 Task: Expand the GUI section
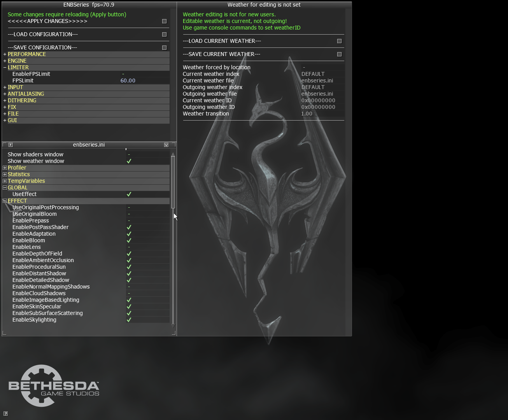(x=5, y=120)
